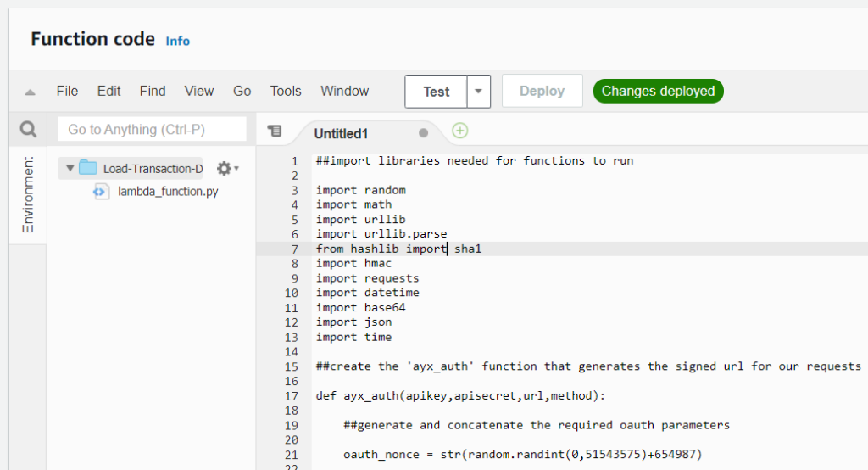
Task: Close the Untitled1 tab dot
Action: click(x=424, y=133)
